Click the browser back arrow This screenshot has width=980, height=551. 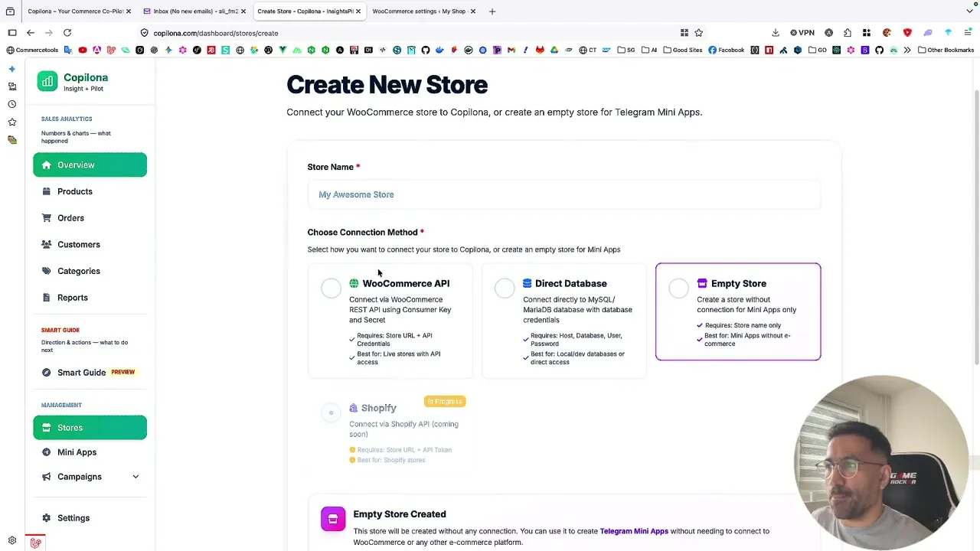(x=31, y=33)
